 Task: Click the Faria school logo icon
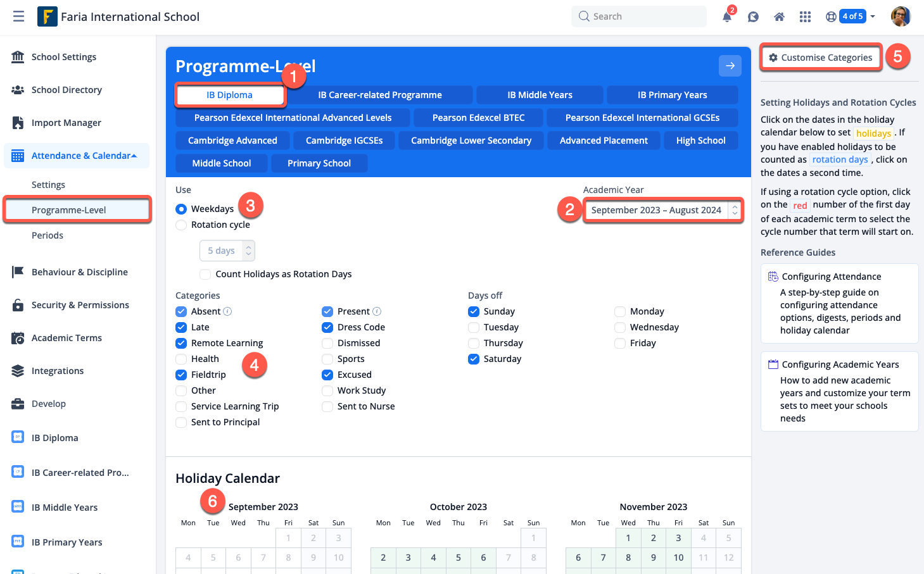[47, 16]
